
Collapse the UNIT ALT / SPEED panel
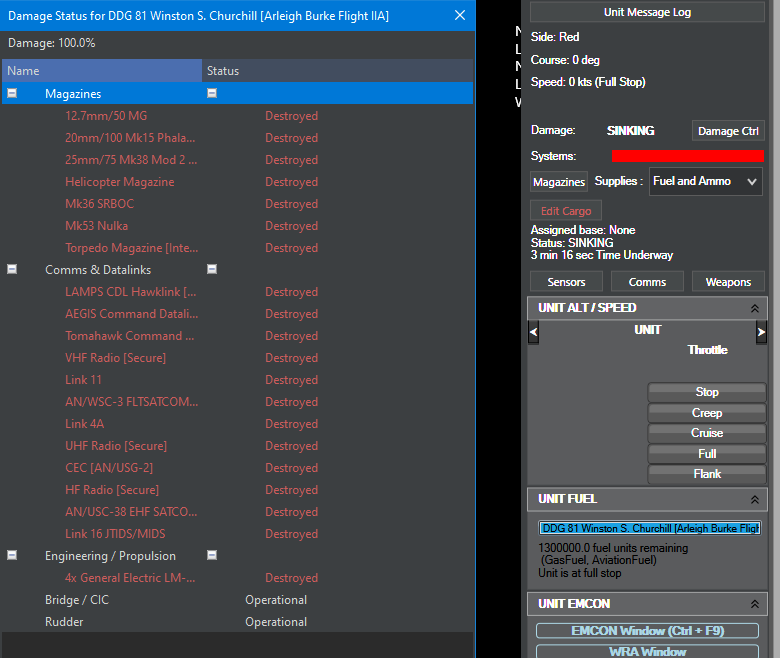(x=755, y=308)
